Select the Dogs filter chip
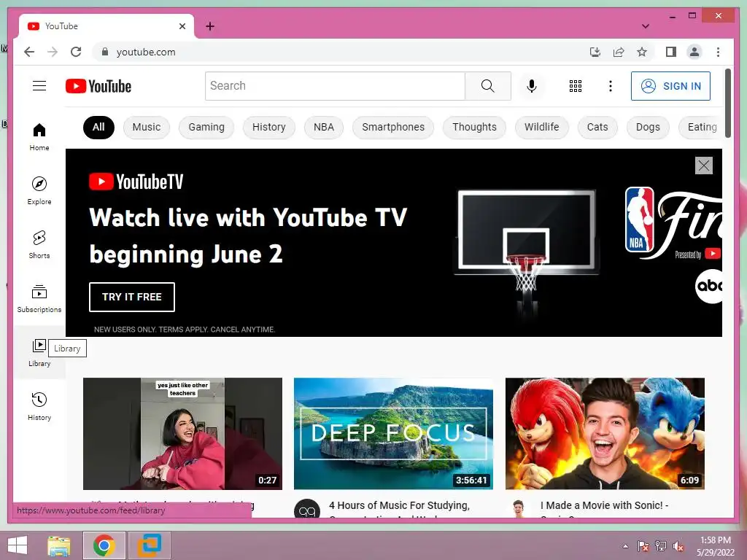Image resolution: width=747 pixels, height=560 pixels. (x=648, y=127)
